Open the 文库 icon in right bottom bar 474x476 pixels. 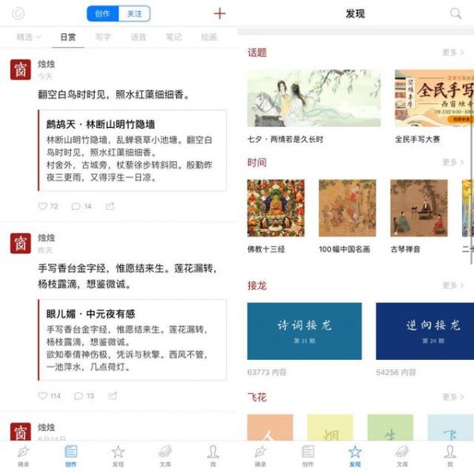tap(403, 456)
